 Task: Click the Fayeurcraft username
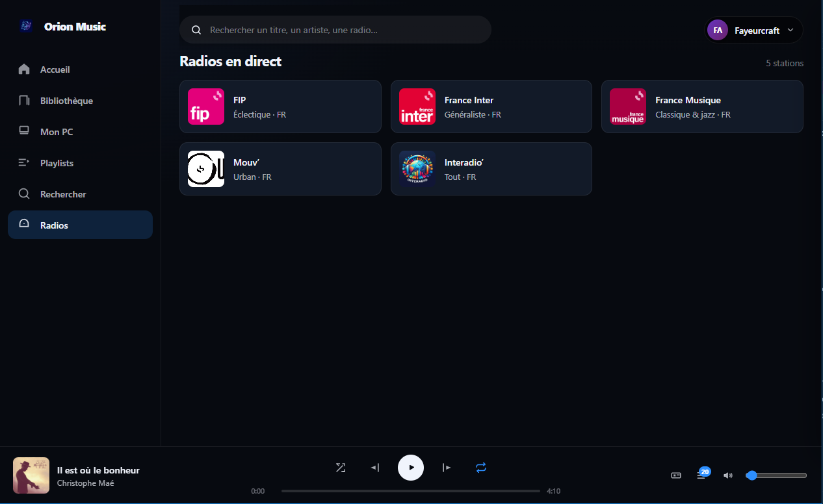(757, 31)
